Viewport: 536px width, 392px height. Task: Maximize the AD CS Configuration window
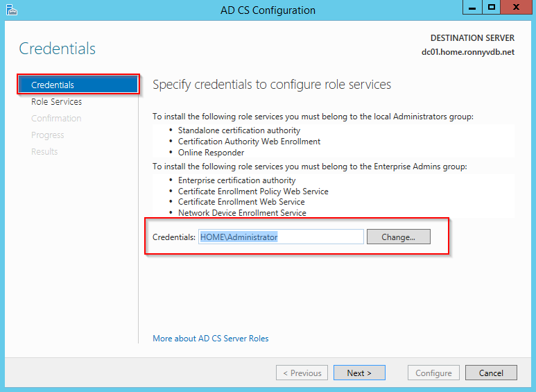click(x=492, y=8)
